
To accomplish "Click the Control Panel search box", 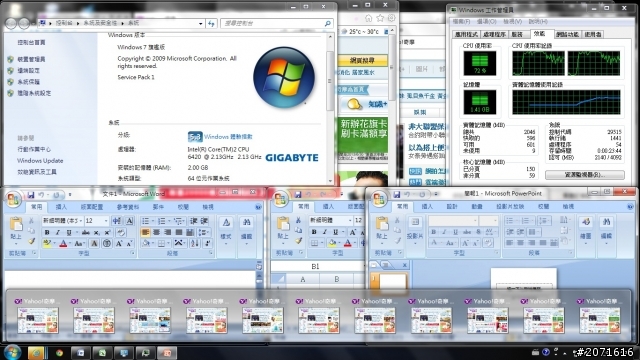I will 276,24.
